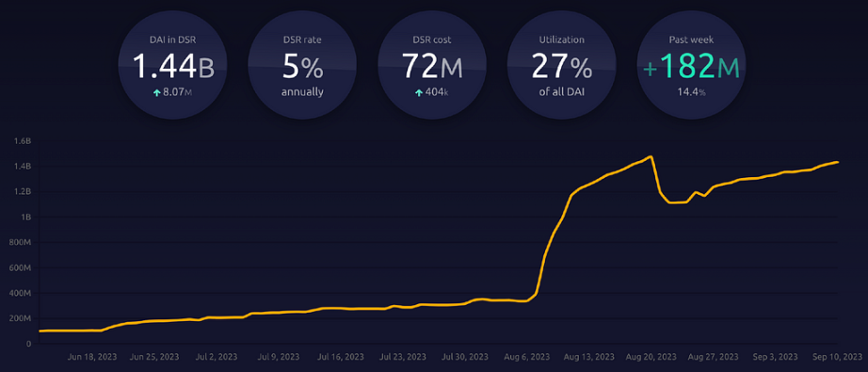
Task: Click the 600M y-axis label
Action: pos(21,267)
